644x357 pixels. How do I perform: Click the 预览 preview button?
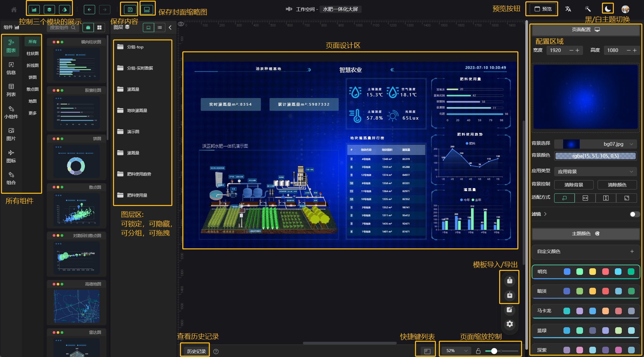pyautogui.click(x=543, y=9)
